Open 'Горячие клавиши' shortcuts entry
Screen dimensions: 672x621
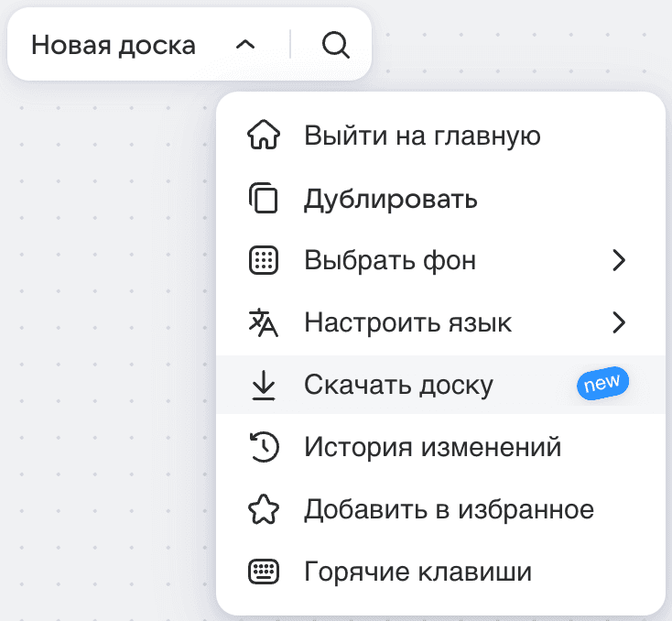(x=440, y=572)
